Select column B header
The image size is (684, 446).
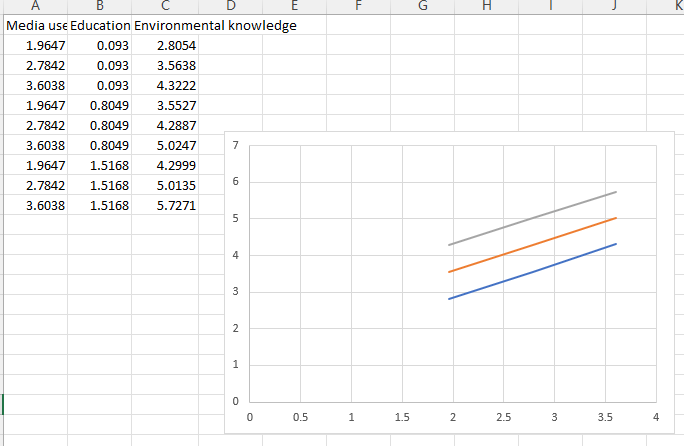100,7
